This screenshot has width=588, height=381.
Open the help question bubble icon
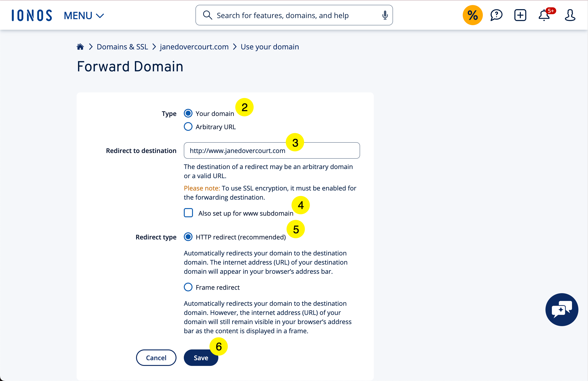tap(496, 15)
